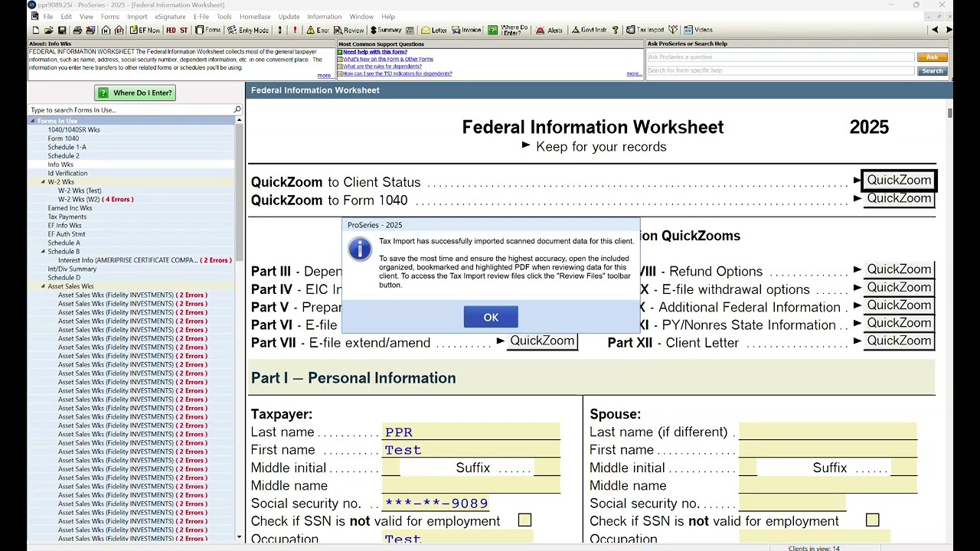Save the return with the floppy disk icon
The height and width of the screenshot is (551, 980).
coord(61,30)
